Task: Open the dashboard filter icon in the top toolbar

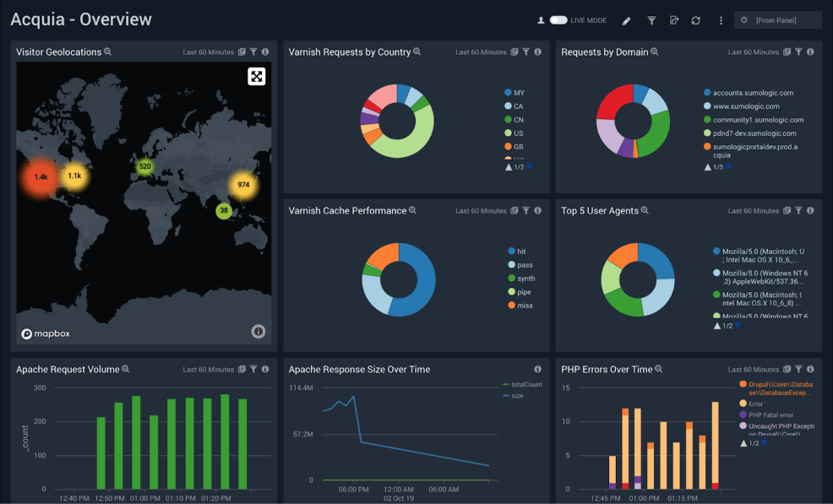Action: pos(651,19)
